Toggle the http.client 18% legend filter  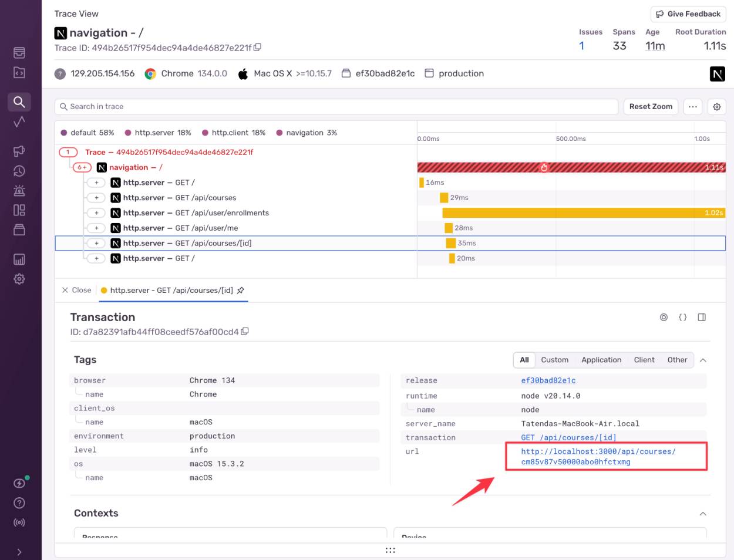coord(237,133)
